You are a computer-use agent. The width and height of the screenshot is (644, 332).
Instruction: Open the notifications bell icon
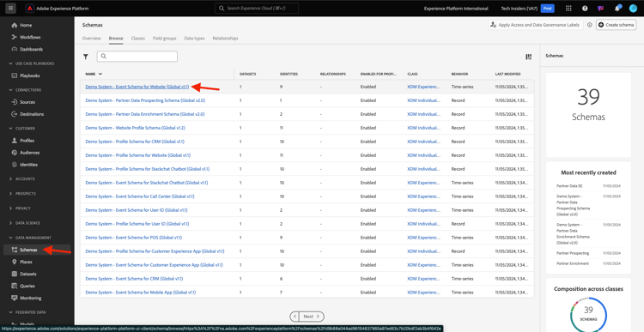pyautogui.click(x=617, y=9)
